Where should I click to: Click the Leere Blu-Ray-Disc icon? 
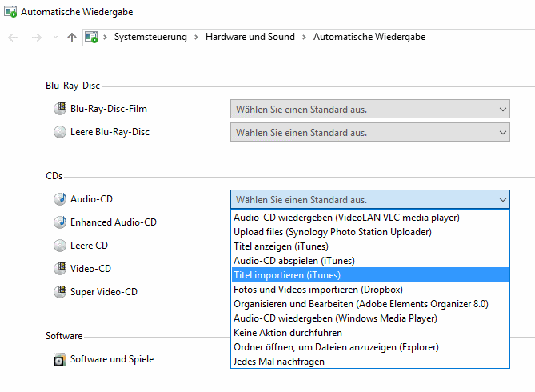click(x=60, y=132)
